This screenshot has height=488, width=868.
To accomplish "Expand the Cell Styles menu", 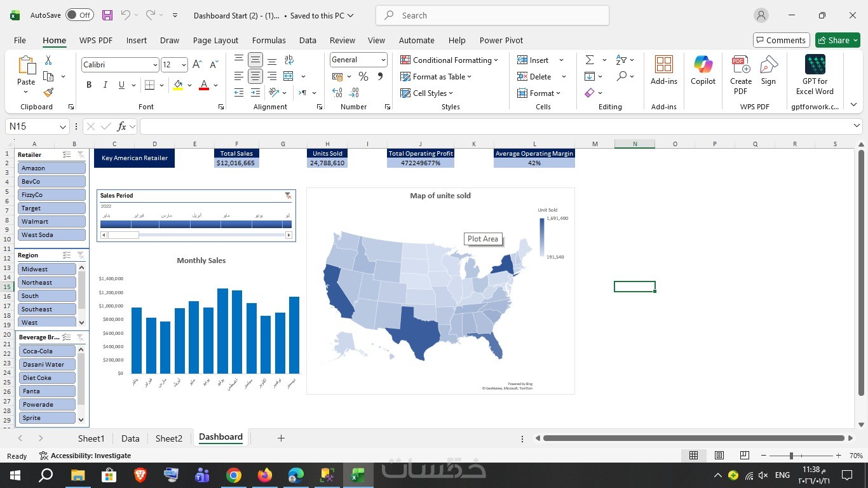I will pyautogui.click(x=426, y=93).
